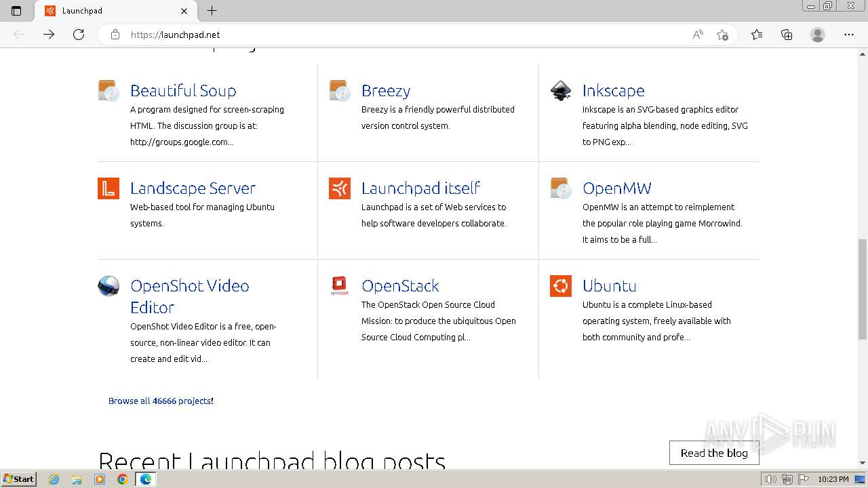Click the taskbar clock showing 10:23 PM
The width and height of the screenshot is (868, 488).
coord(833,479)
